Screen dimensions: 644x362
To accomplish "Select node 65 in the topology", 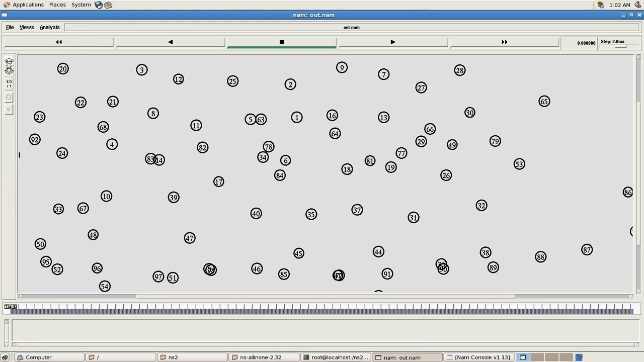I will point(544,102).
